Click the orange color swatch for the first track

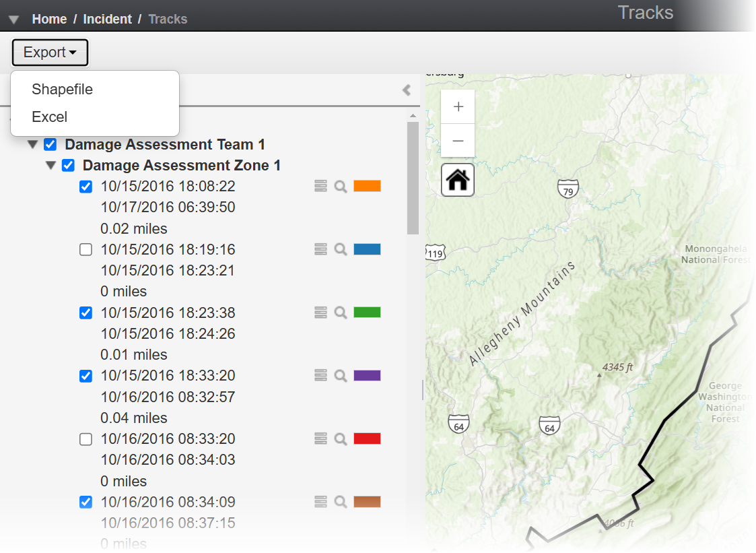coord(368,186)
